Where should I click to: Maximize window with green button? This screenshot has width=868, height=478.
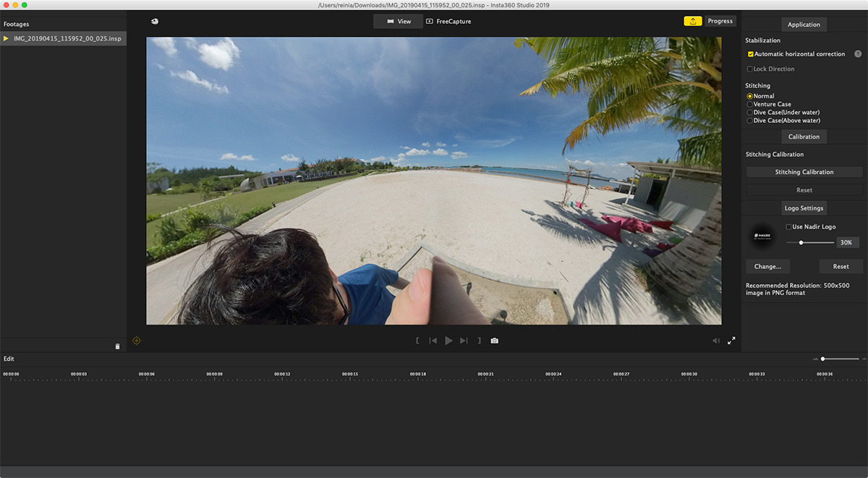coord(25,5)
